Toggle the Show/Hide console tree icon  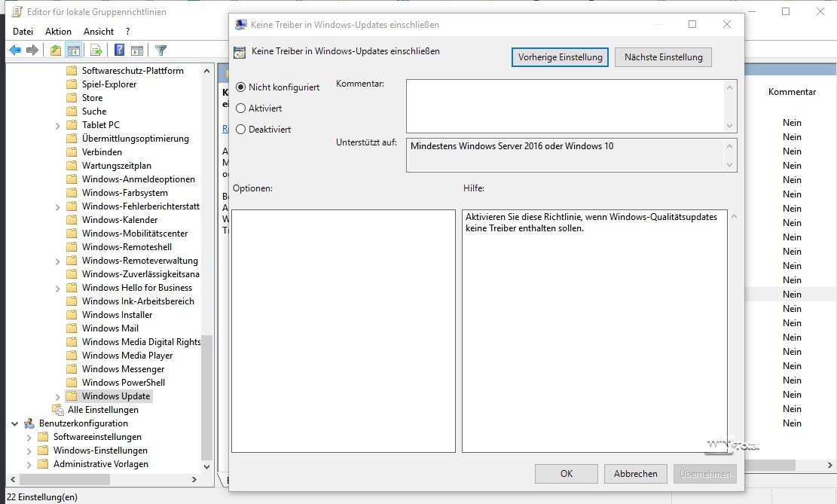[x=74, y=50]
